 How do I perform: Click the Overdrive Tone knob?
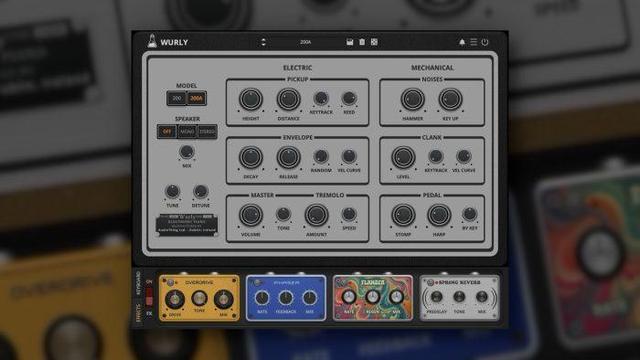[199, 299]
